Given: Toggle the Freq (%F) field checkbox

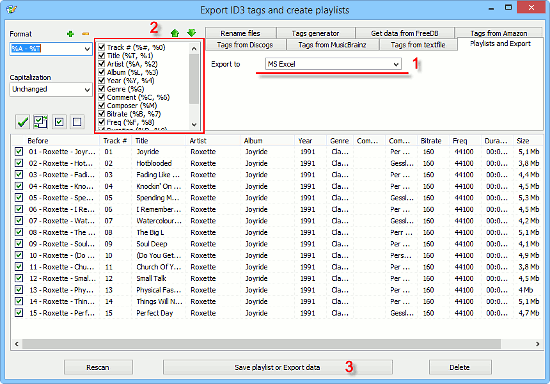Looking at the screenshot, I should point(102,122).
